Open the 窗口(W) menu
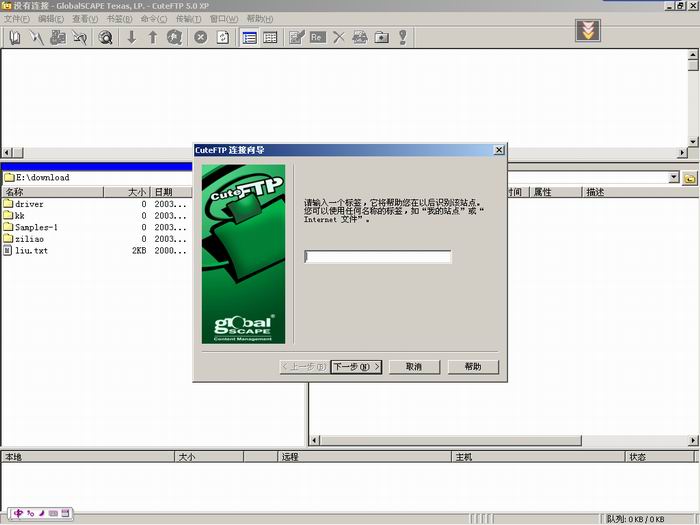This screenshot has height=525, width=700. pos(224,19)
